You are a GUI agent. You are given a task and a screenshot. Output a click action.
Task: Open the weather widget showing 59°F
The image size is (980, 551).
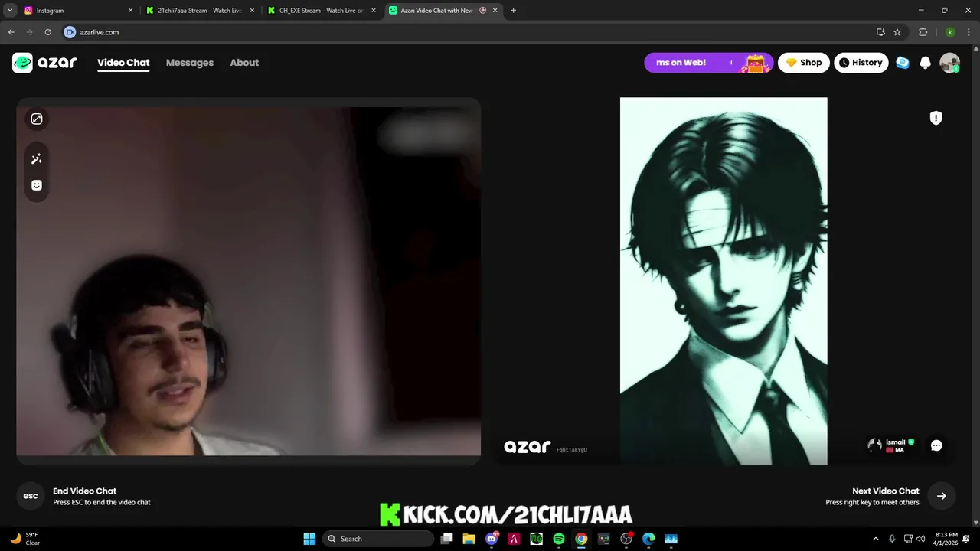pyautogui.click(x=24, y=539)
